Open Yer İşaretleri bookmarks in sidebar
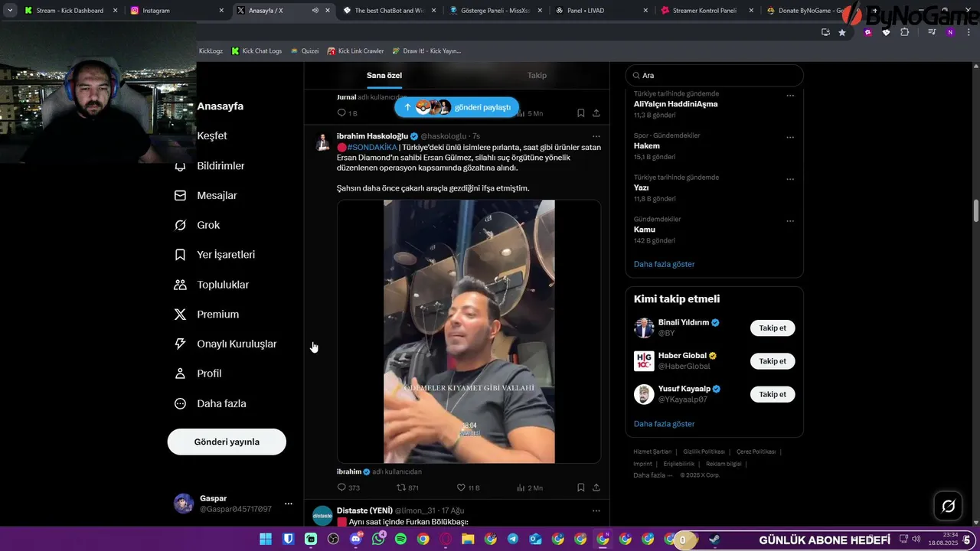This screenshot has width=980, height=551. [x=214, y=255]
